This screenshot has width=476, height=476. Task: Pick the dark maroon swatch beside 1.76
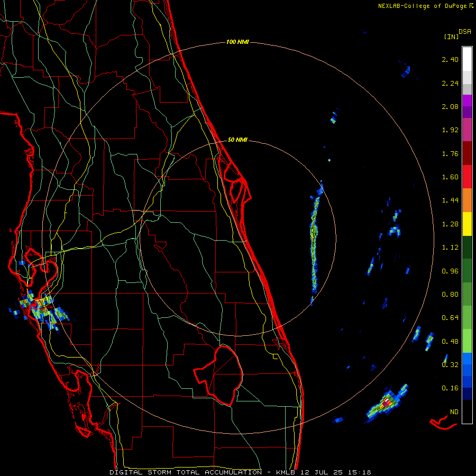[467, 153]
